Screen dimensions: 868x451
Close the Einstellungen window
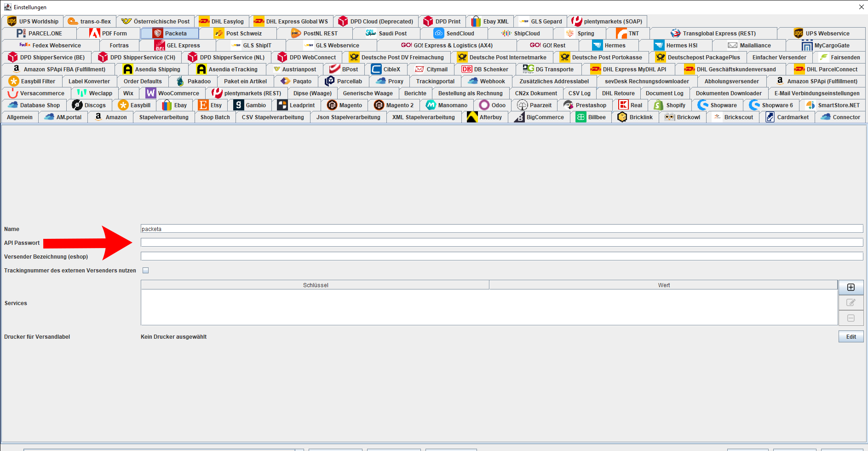click(x=861, y=7)
